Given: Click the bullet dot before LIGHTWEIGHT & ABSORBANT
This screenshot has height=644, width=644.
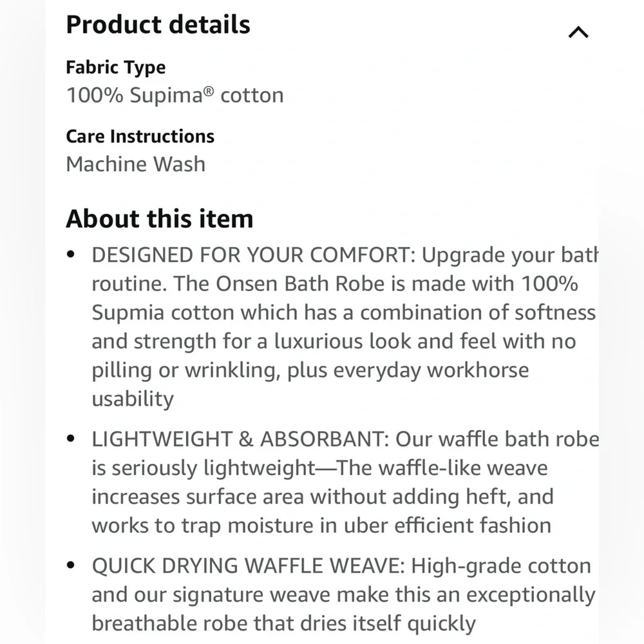Looking at the screenshot, I should point(71,439).
